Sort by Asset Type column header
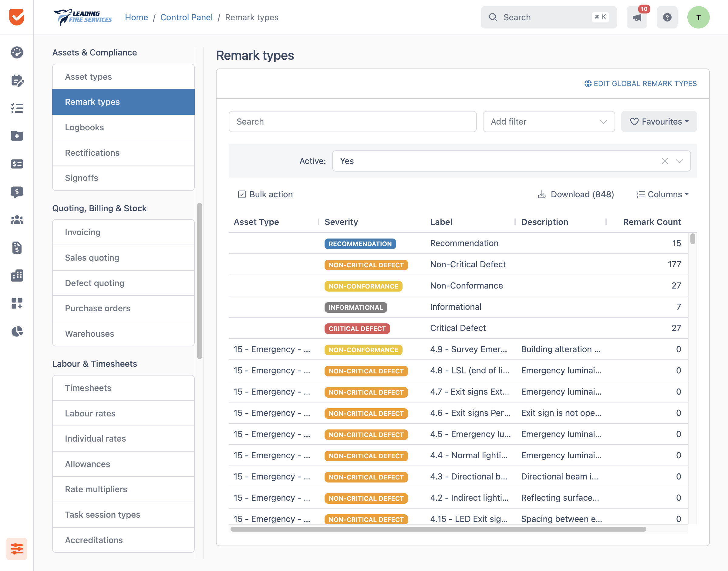The image size is (728, 571). (256, 222)
